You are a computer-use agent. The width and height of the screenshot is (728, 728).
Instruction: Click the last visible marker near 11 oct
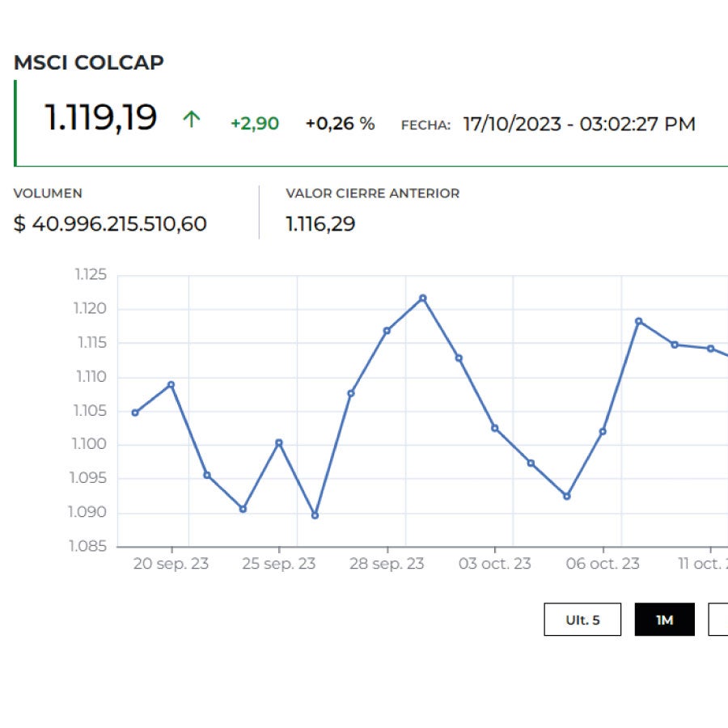(712, 348)
